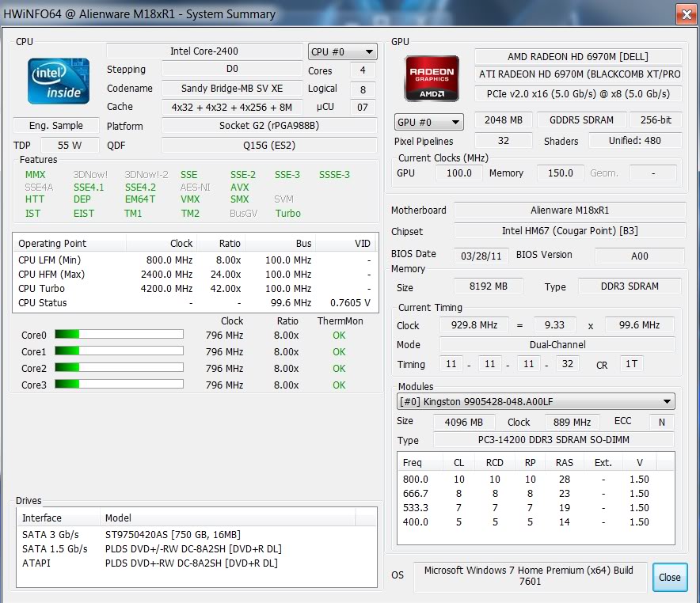Click the 2048 MB video memory field
The height and width of the screenshot is (603, 700).
(503, 120)
